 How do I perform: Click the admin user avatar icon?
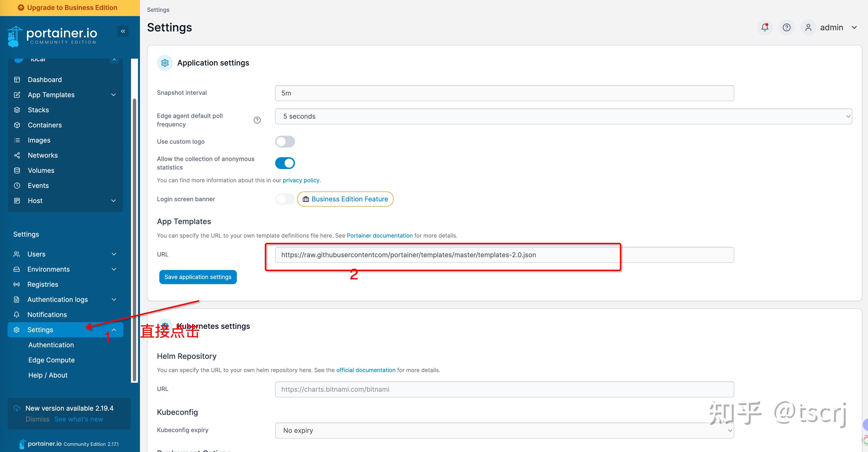pyautogui.click(x=808, y=27)
